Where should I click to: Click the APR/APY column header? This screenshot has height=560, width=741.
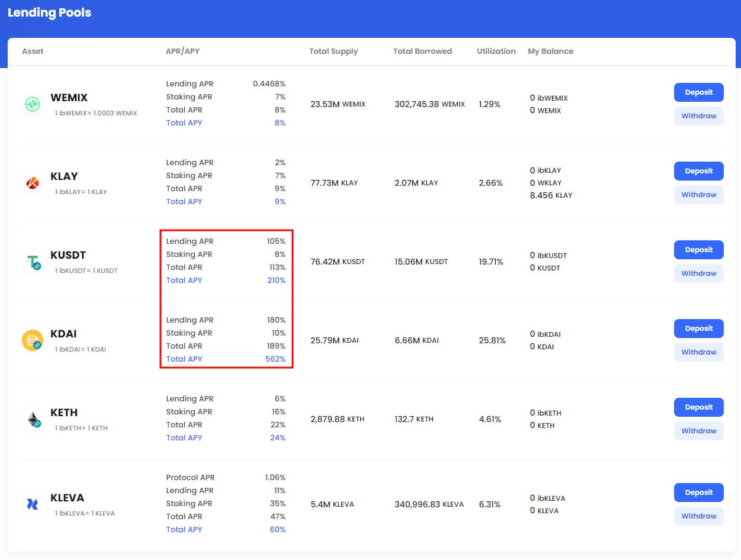click(183, 52)
